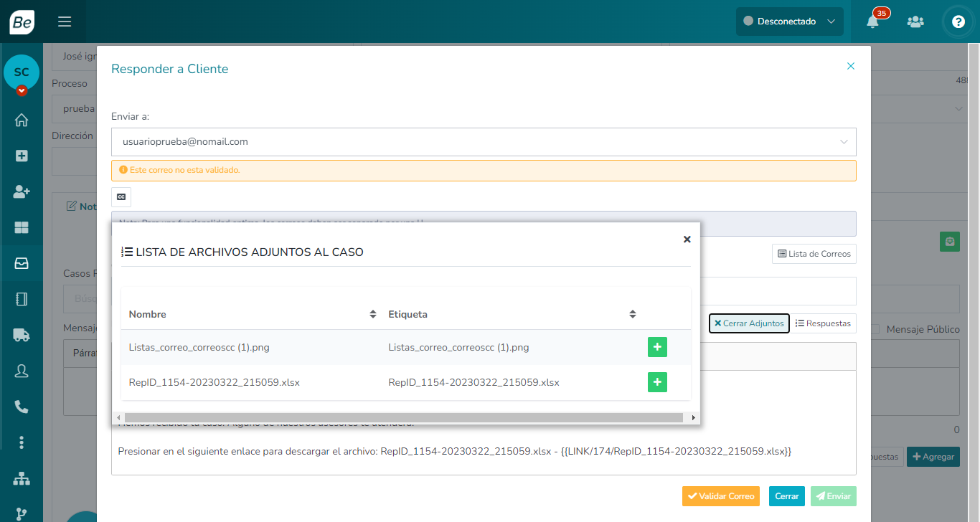Open the person profile sidebar icon
This screenshot has height=522, width=980.
[22, 371]
